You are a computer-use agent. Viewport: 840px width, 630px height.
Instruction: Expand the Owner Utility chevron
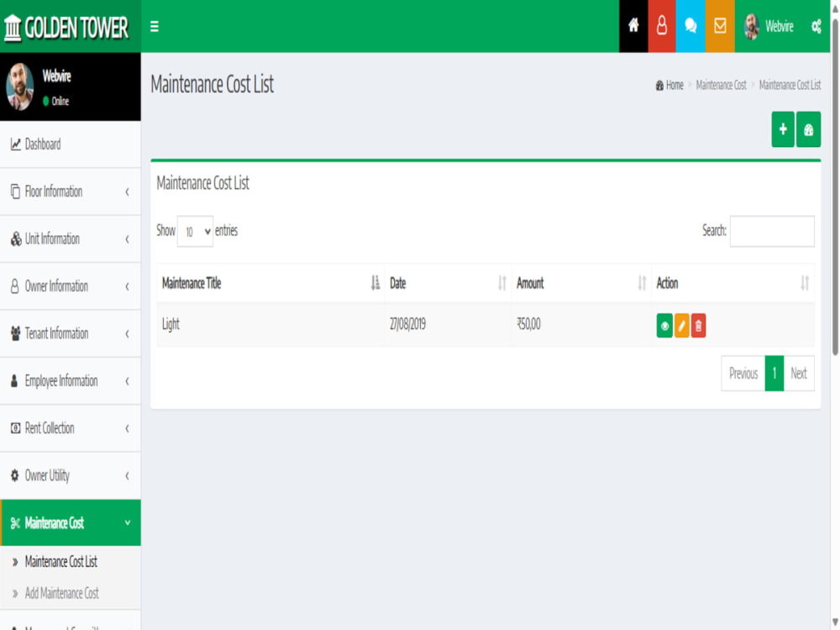[127, 475]
